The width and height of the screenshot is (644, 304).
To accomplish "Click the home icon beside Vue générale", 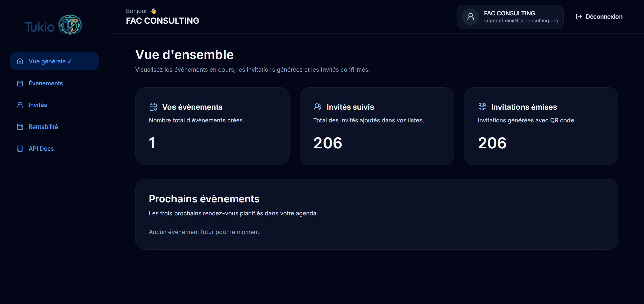I will click(x=20, y=61).
